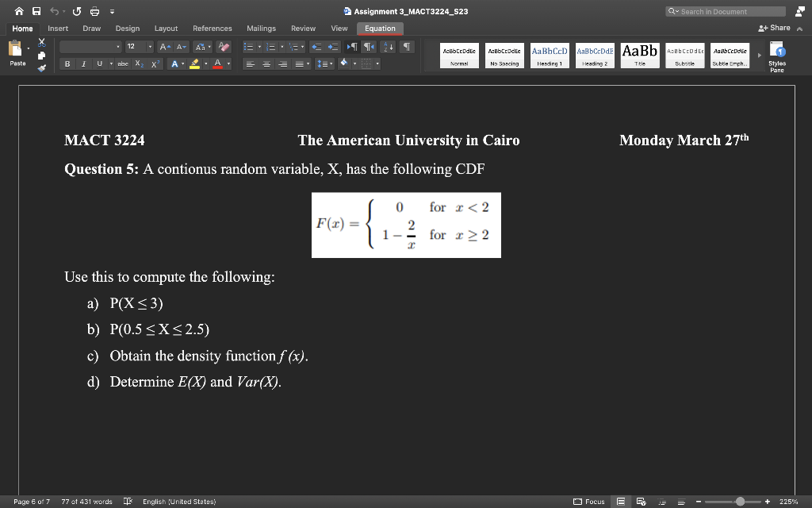
Task: Expand numbered list style dropdown
Action: pos(282,47)
